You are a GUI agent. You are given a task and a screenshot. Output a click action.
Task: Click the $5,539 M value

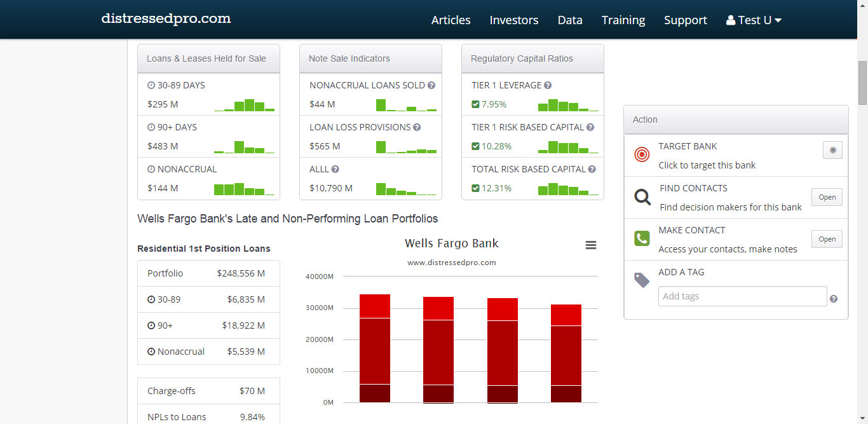pyautogui.click(x=246, y=352)
